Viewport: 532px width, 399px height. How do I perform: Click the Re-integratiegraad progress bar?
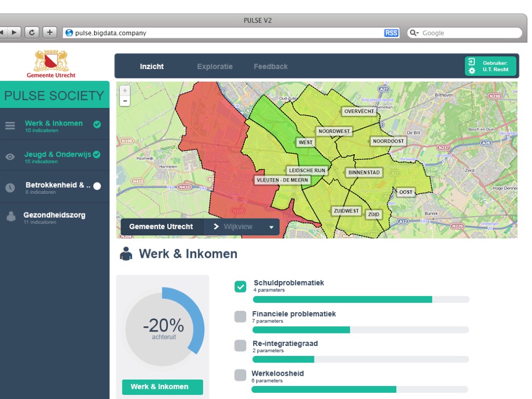tap(361, 360)
